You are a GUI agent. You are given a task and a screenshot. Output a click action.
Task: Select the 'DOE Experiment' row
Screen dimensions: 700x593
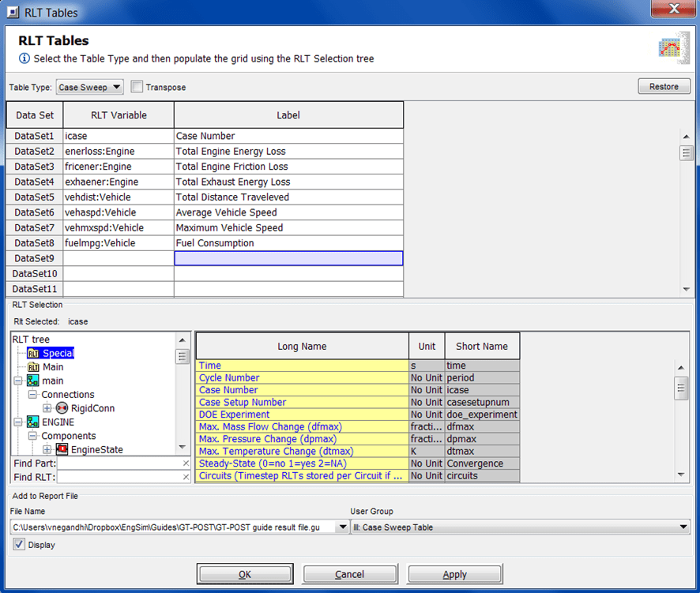coord(302,415)
